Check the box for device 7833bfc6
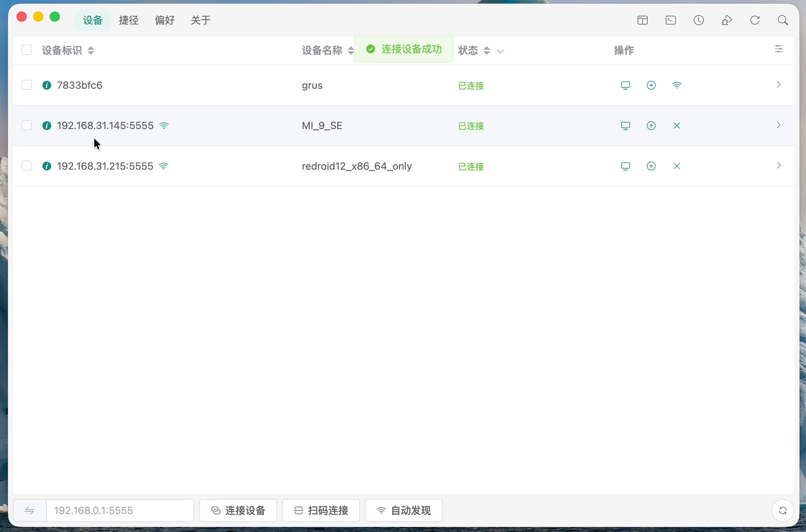Screen dimensions: 806x532 click(27, 85)
